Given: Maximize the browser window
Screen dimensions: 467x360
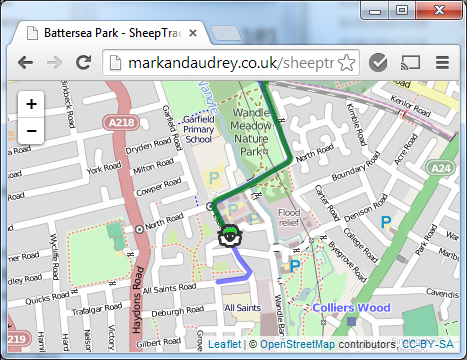Looking at the screenshot, I should [402, 10].
